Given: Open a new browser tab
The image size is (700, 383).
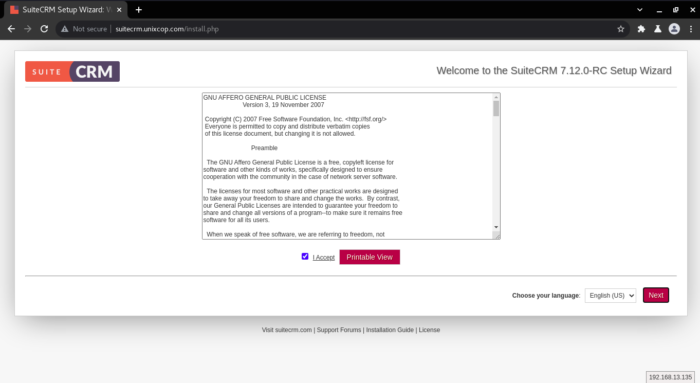Looking at the screenshot, I should pos(138,10).
